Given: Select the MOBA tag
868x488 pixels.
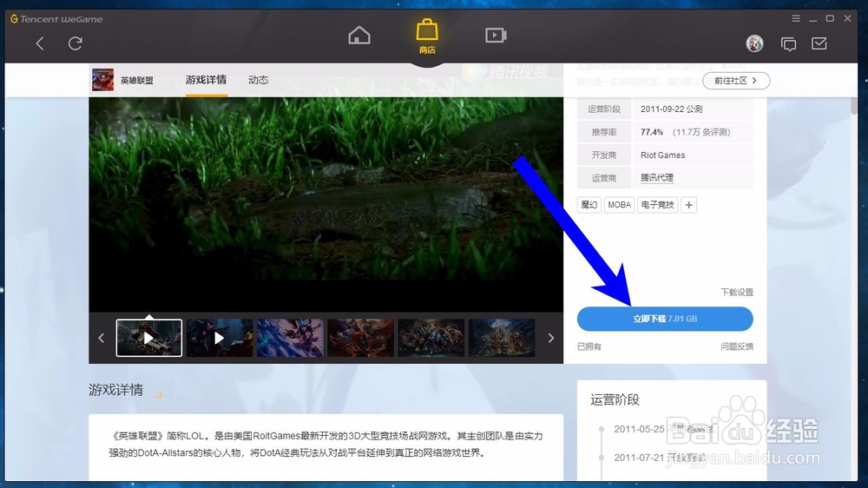Looking at the screenshot, I should [619, 205].
